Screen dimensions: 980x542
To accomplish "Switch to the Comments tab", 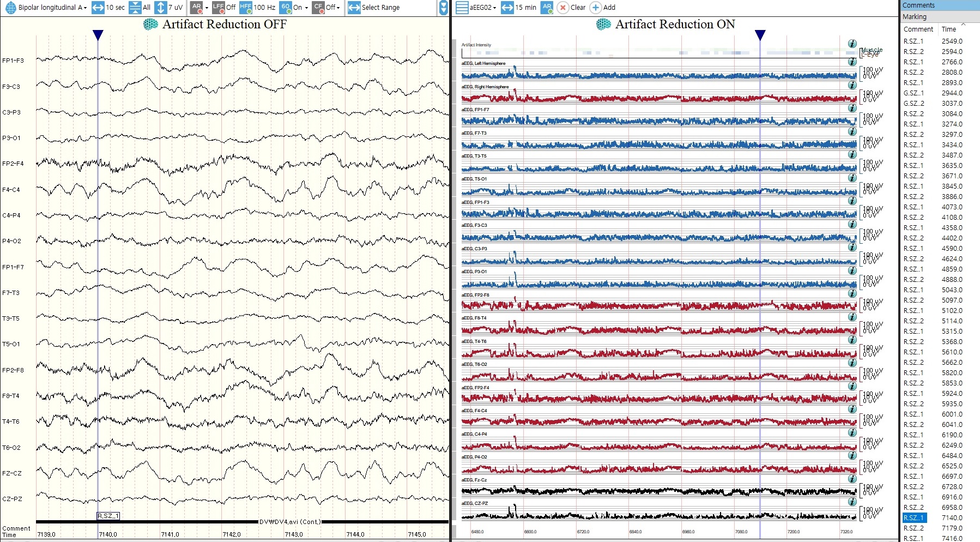I will point(918,5).
